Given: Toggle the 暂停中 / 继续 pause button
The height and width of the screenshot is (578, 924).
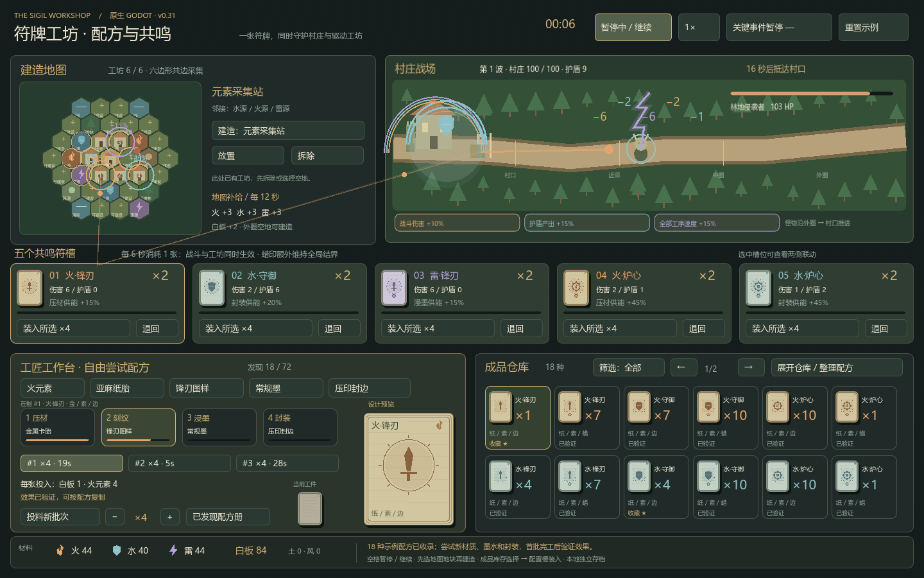Looking at the screenshot, I should tap(633, 28).
